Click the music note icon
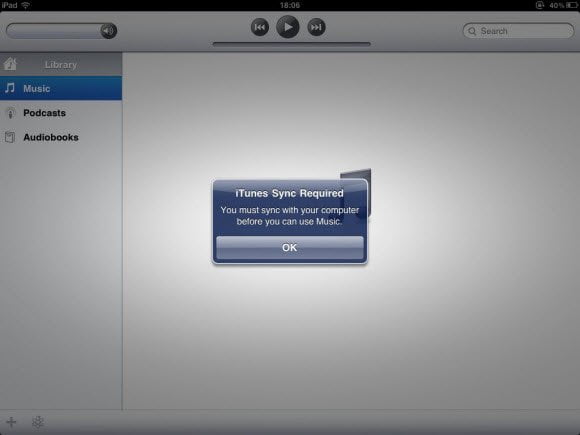The width and height of the screenshot is (580, 435). tap(10, 88)
